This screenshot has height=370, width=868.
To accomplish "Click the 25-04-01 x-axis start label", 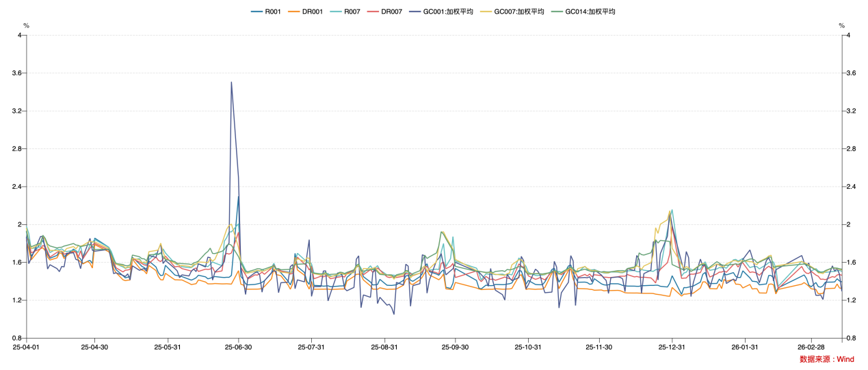I will [x=27, y=347].
